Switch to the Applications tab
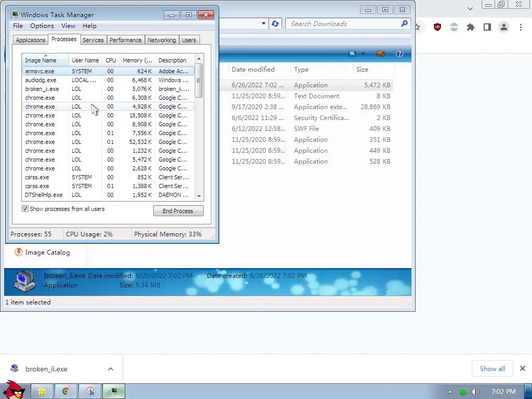Screen dimensions: 532x399 31,40
